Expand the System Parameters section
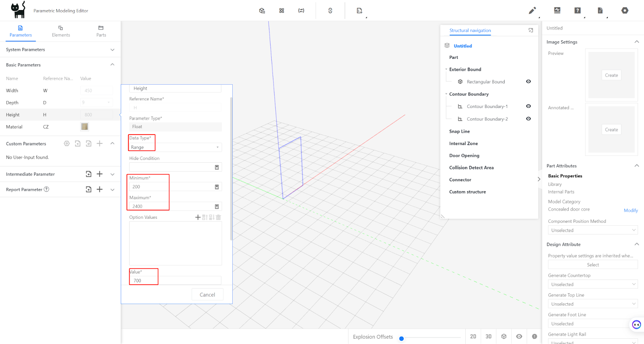This screenshot has width=644, height=344. pyautogui.click(x=112, y=50)
